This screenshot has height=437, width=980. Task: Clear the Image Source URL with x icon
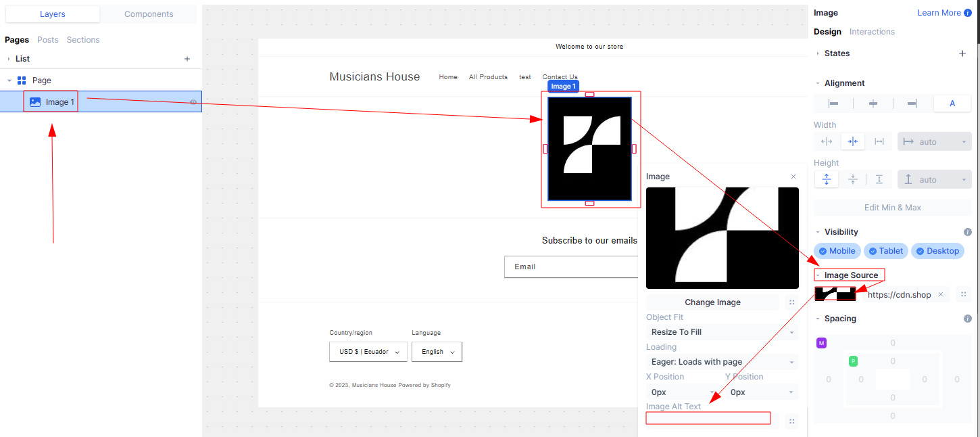[940, 294]
